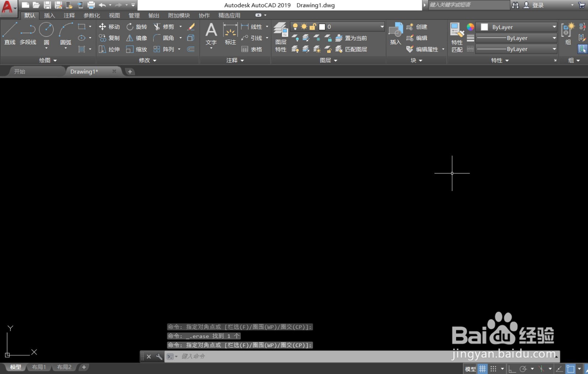This screenshot has width=588, height=374.
Task: Click the 登录 (Sign In) button
Action: click(533, 5)
